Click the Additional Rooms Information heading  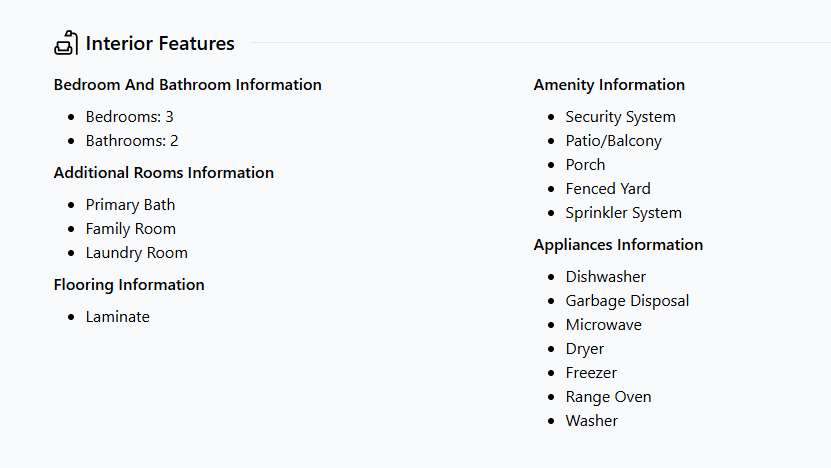(164, 173)
